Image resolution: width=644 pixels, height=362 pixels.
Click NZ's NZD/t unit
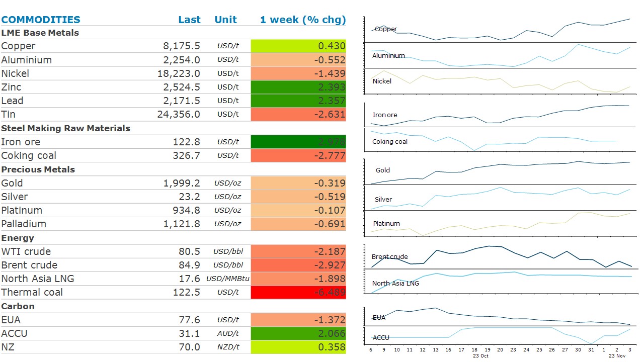click(228, 347)
